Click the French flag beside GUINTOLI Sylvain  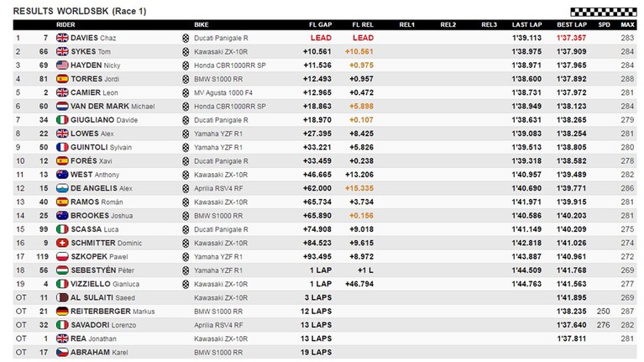pos(62,147)
